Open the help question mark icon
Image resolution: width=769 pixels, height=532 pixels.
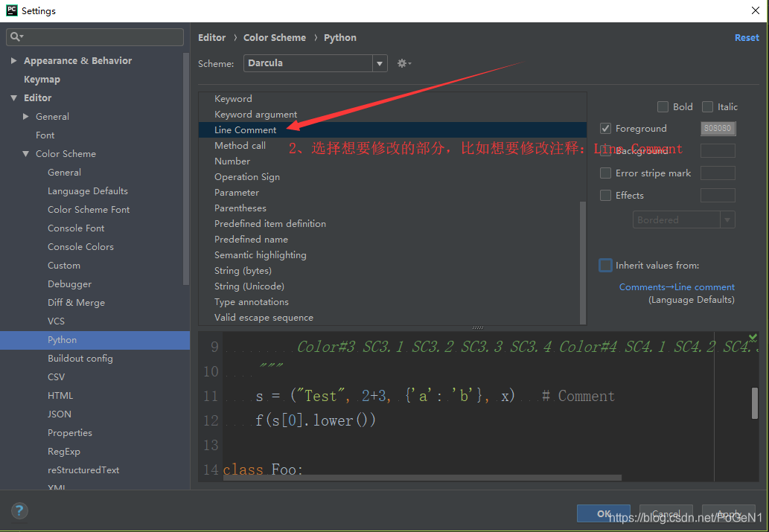pos(19,511)
